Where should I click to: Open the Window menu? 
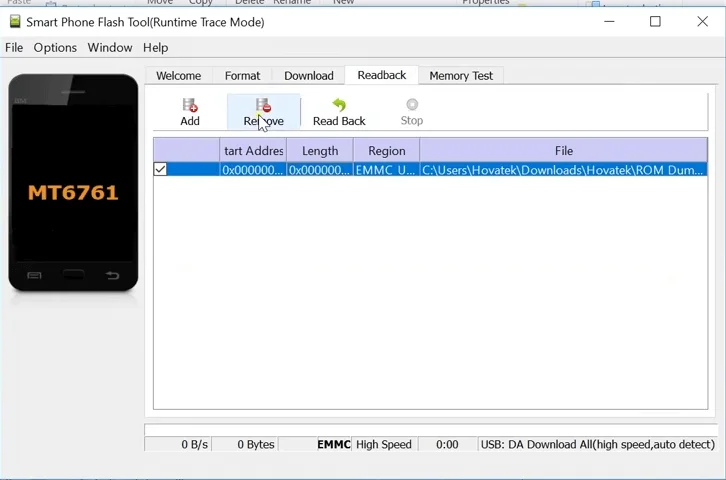pyautogui.click(x=110, y=48)
